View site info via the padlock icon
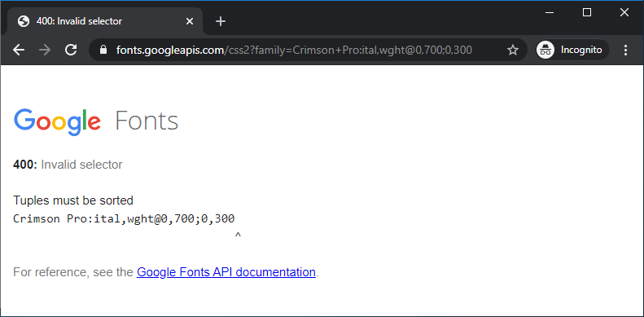 pos(103,51)
